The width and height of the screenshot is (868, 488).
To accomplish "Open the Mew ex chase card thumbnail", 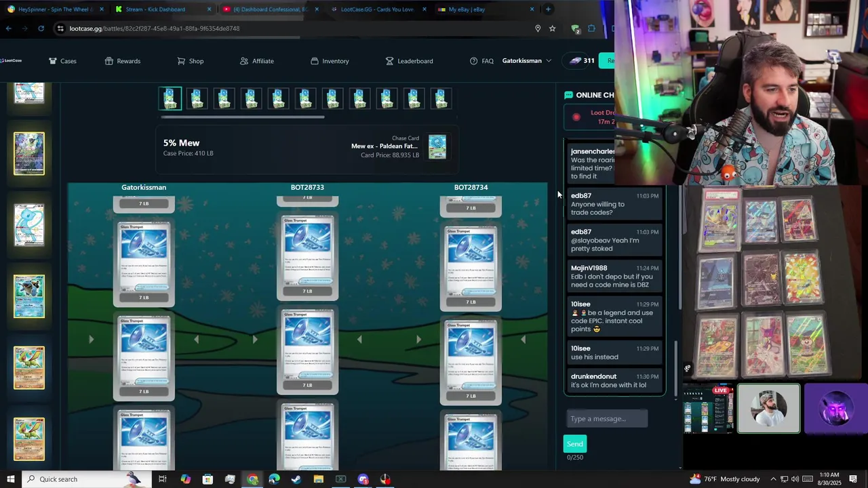I will tap(437, 146).
